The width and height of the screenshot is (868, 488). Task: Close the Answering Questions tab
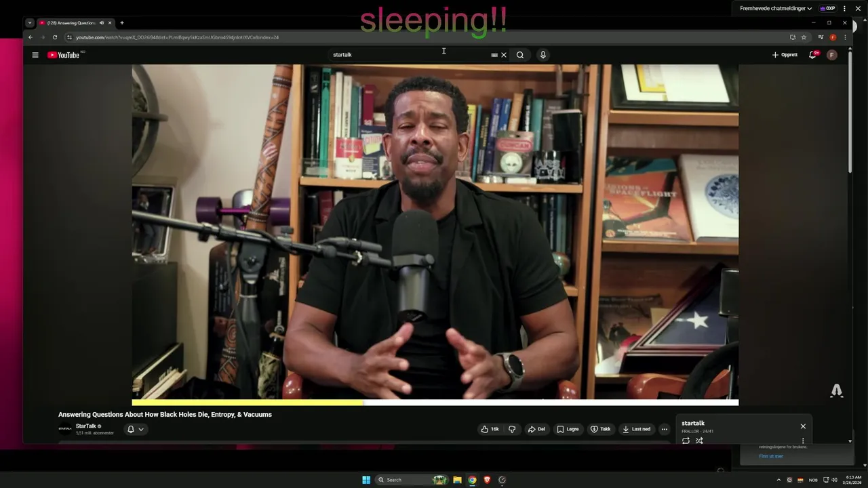(x=110, y=23)
